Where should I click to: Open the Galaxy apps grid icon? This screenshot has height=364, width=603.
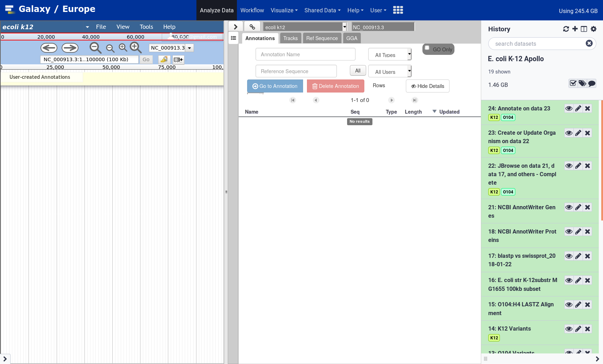(398, 10)
